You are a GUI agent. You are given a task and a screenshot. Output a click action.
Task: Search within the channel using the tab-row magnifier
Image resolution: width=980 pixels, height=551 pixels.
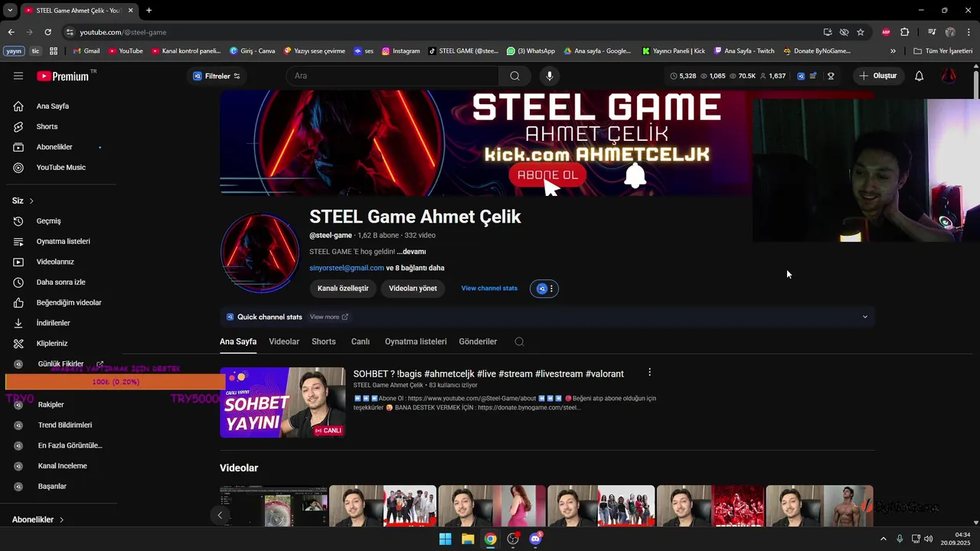[x=519, y=341]
